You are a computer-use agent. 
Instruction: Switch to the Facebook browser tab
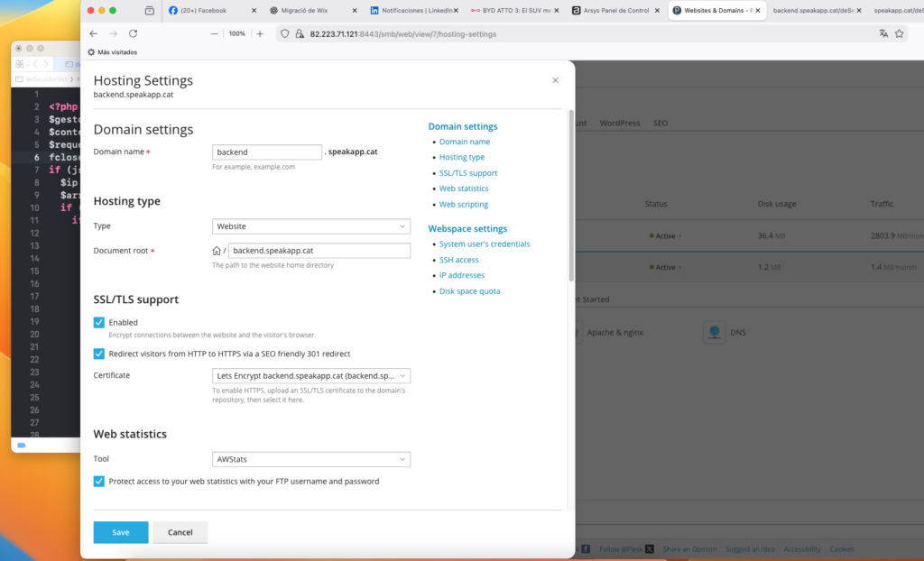tap(212, 10)
